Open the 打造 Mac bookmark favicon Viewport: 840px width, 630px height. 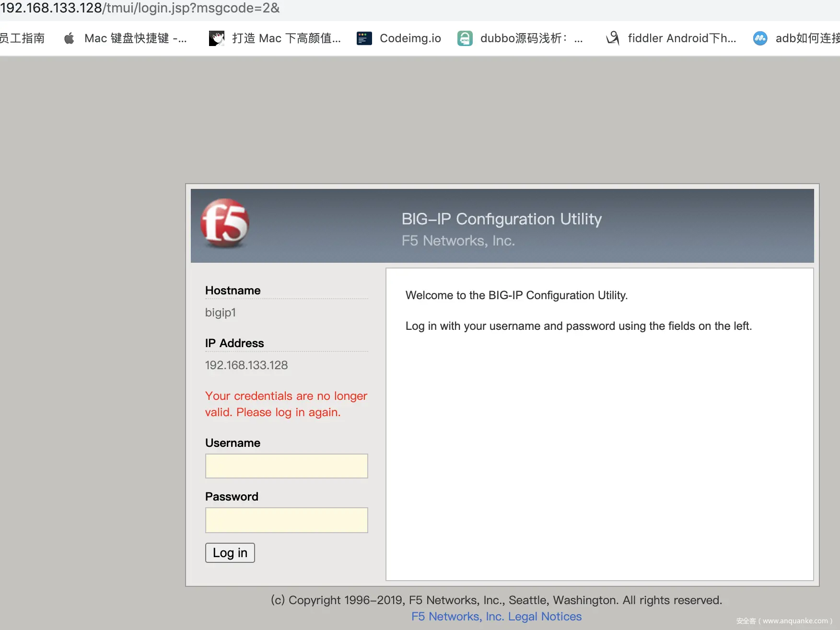(x=217, y=38)
